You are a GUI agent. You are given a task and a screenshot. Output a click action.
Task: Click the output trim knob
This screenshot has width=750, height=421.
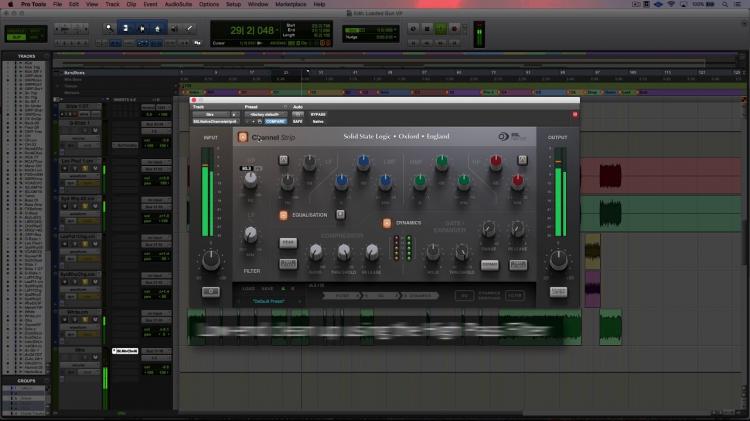point(557,261)
